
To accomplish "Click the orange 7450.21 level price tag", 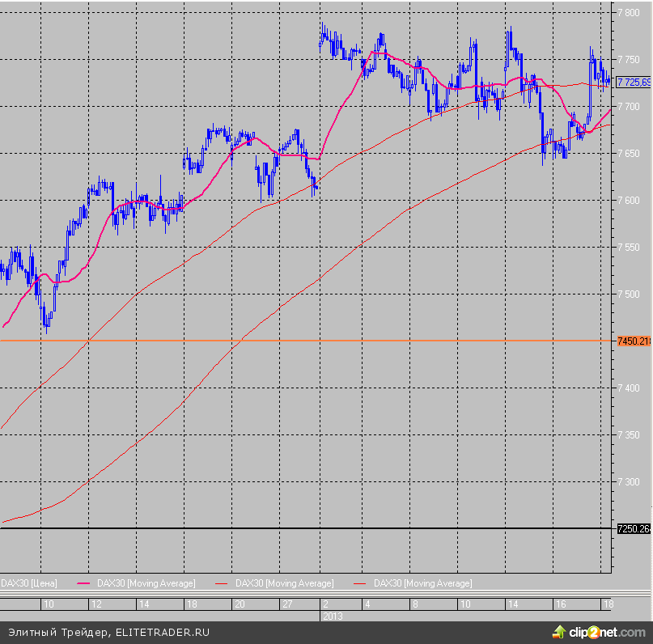I will 634,341.
